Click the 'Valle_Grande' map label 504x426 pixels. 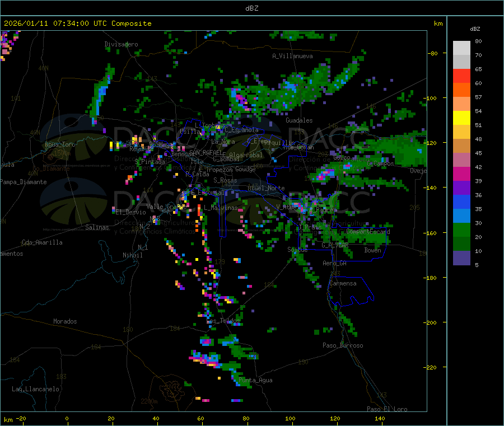click(166, 207)
